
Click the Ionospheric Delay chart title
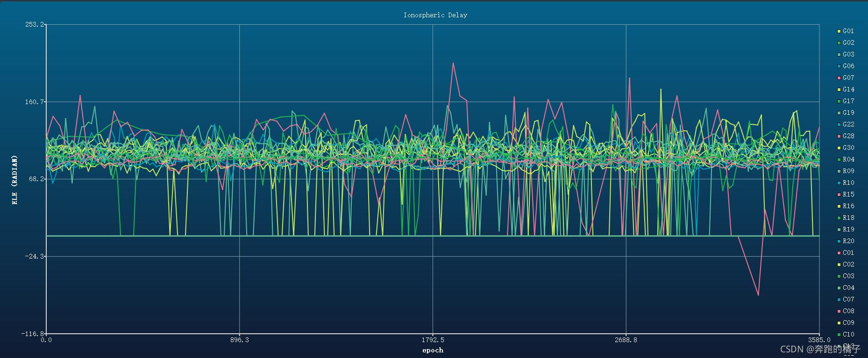click(x=435, y=15)
